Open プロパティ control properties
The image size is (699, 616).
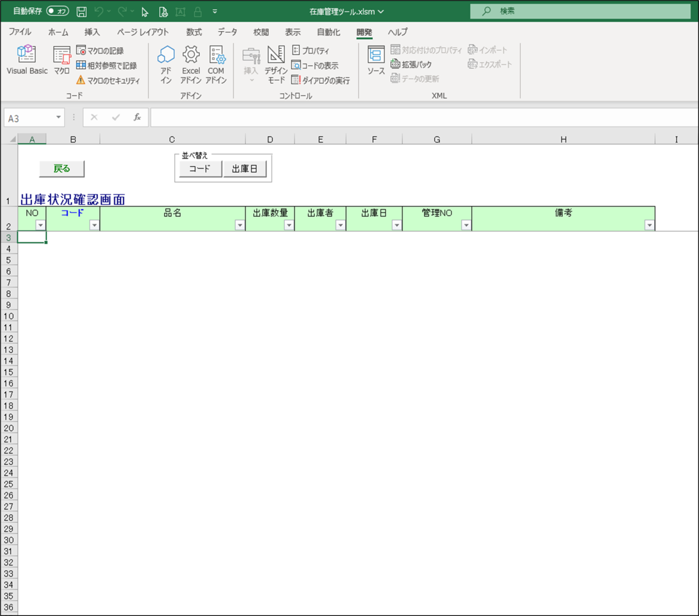(310, 51)
